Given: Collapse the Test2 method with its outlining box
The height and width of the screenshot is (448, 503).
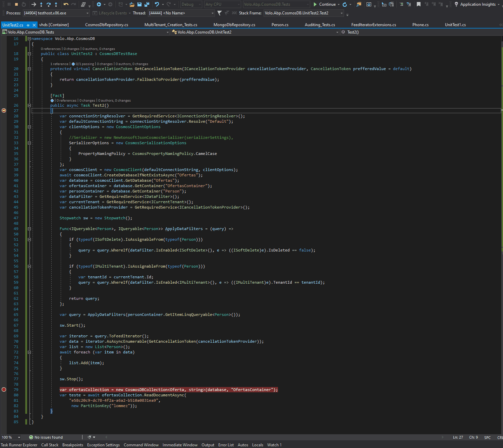Looking at the screenshot, I should [29, 105].
